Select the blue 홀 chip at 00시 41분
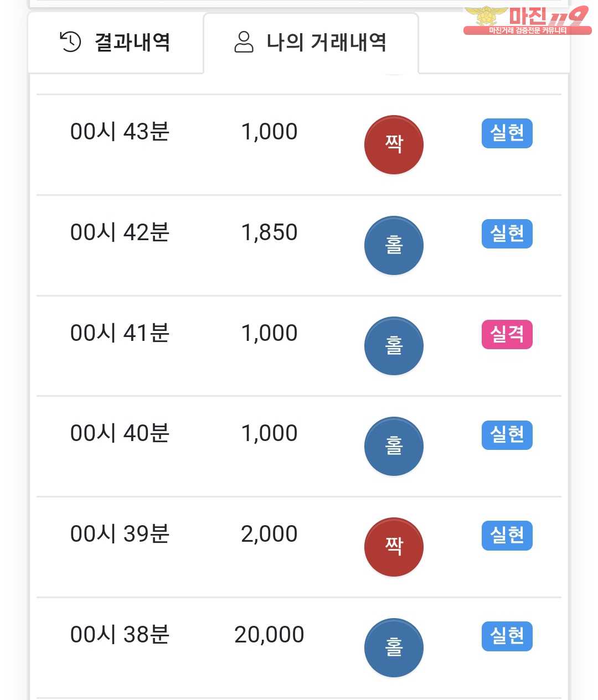 pyautogui.click(x=394, y=346)
